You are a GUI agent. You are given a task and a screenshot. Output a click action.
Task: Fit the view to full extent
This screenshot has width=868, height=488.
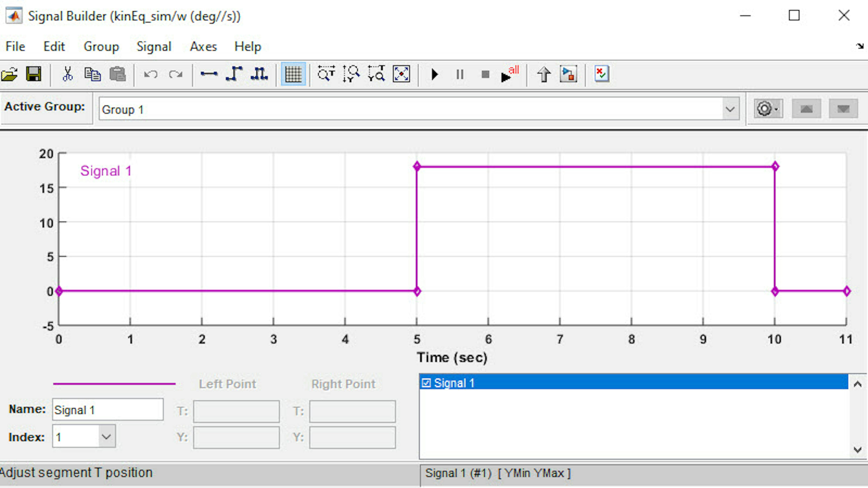(401, 74)
